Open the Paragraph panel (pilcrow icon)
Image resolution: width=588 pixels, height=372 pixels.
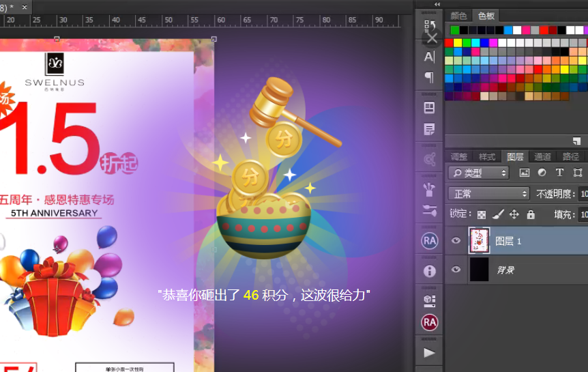(x=429, y=77)
